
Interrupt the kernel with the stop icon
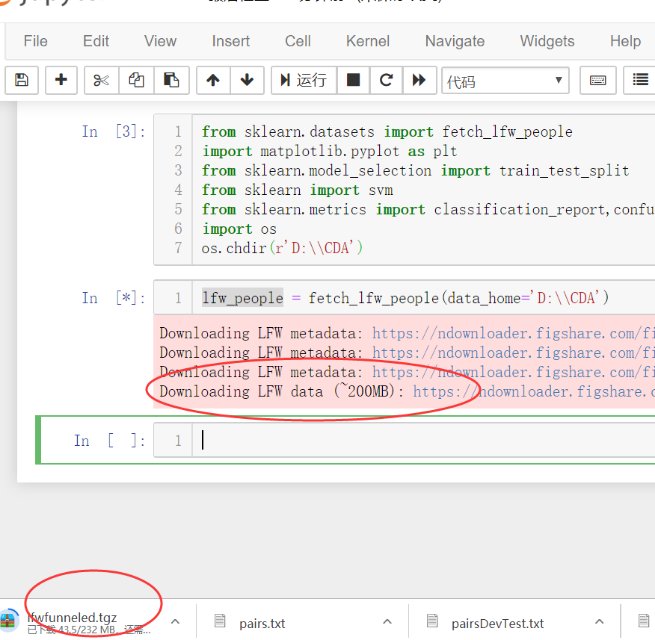coord(353,80)
